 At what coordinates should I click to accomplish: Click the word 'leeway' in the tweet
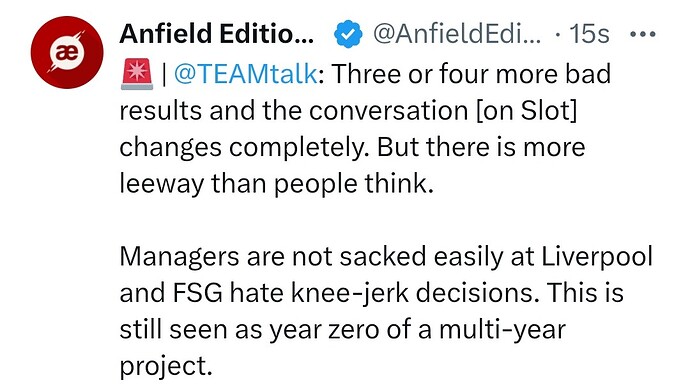(x=161, y=184)
